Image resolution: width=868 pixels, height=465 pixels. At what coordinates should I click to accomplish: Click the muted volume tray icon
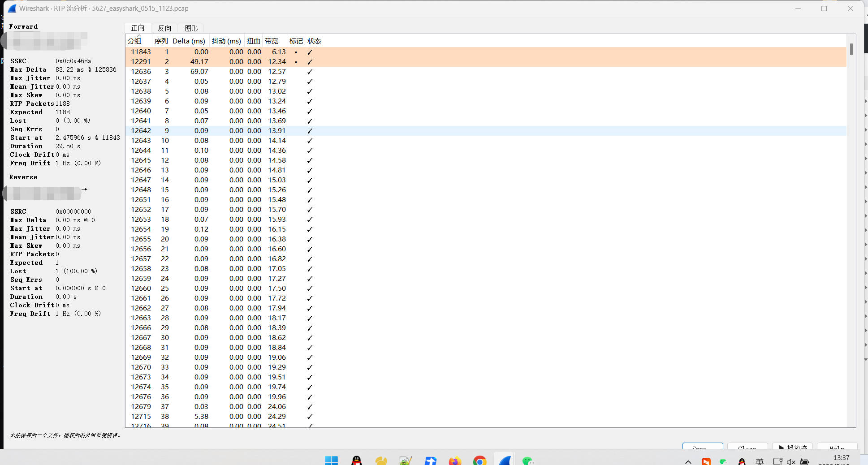tap(791, 461)
